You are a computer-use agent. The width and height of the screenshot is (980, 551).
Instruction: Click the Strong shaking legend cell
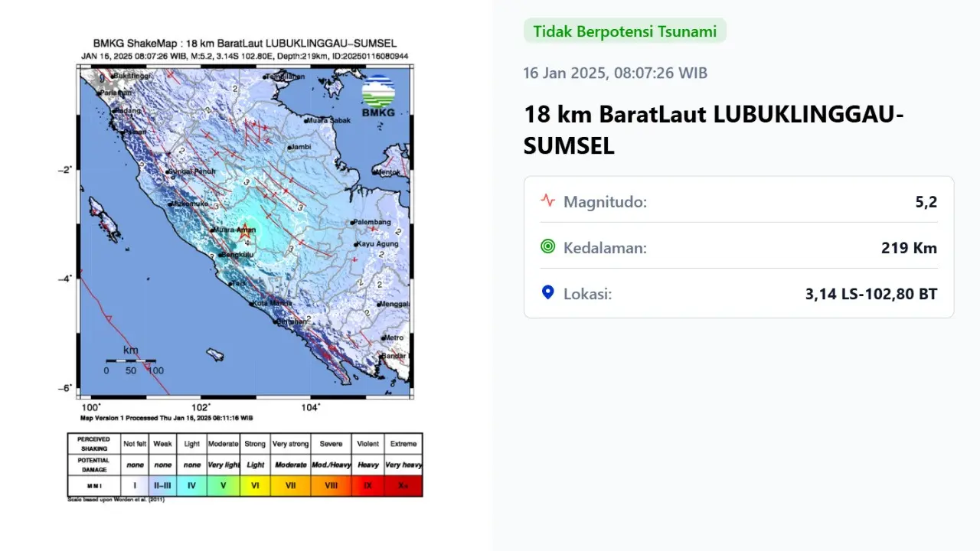(x=255, y=444)
